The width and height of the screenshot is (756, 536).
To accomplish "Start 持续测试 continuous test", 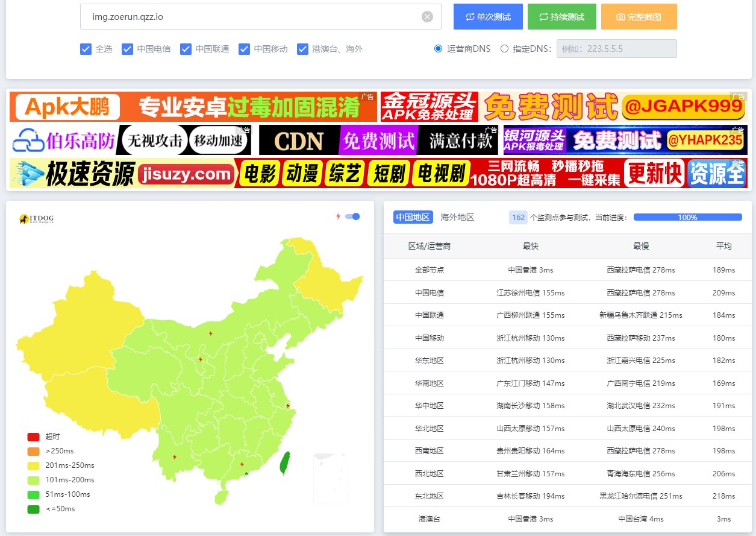I will point(561,17).
